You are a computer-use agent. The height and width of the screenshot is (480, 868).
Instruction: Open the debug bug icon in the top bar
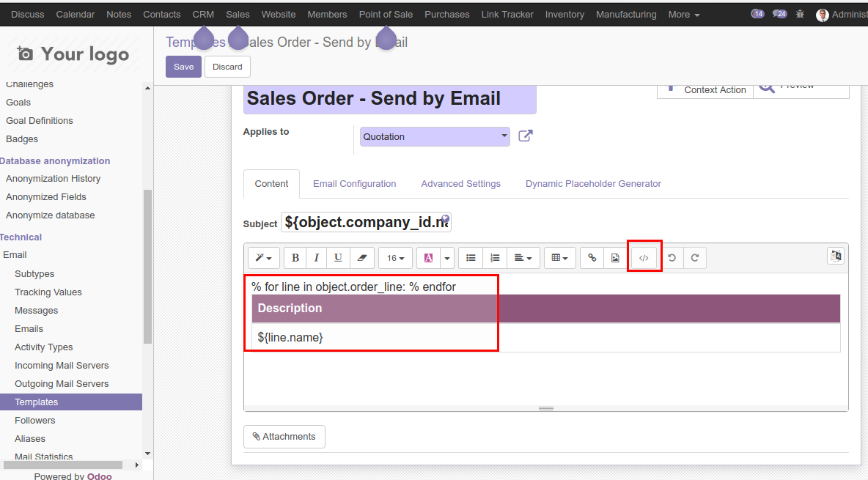point(799,13)
